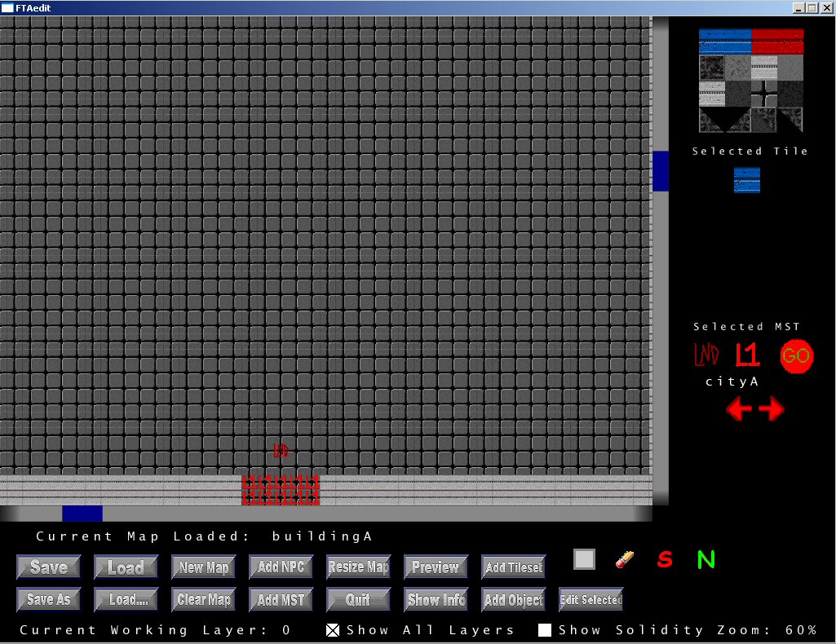Click the red S icon
The image size is (836, 644).
[x=665, y=560]
